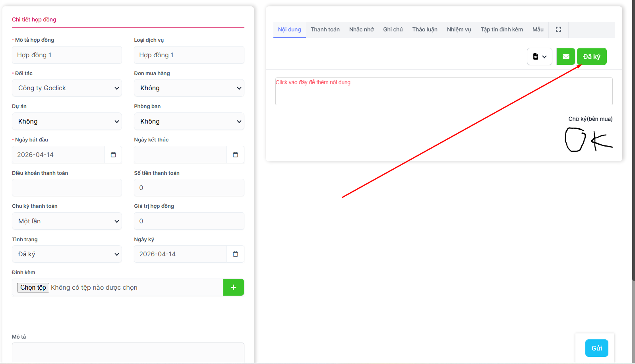Open the Tập tin đính kèm tab
The height and width of the screenshot is (364, 635).
501,29
